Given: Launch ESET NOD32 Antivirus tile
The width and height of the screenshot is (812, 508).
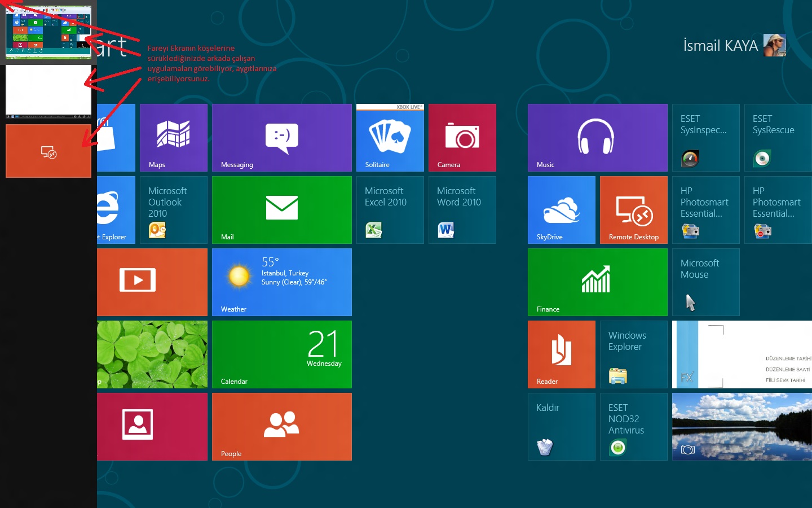Looking at the screenshot, I should click(634, 427).
